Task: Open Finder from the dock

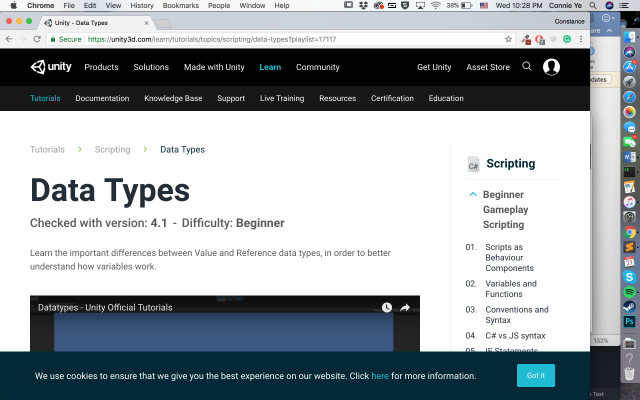Action: (x=629, y=37)
